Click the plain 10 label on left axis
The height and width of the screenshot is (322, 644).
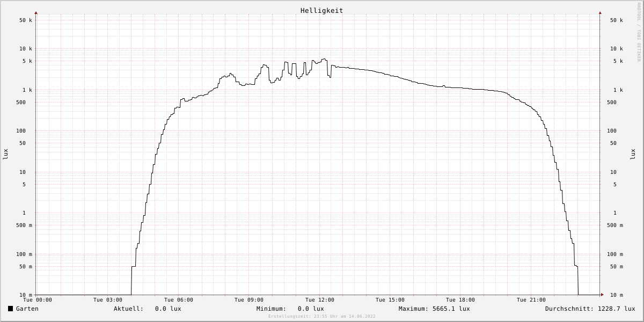[23, 172]
